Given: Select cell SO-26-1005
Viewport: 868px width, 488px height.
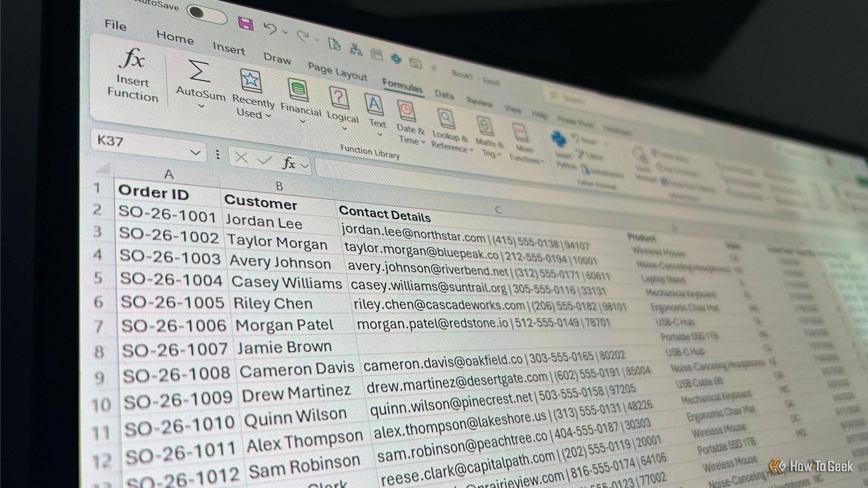Looking at the screenshot, I should [x=173, y=302].
